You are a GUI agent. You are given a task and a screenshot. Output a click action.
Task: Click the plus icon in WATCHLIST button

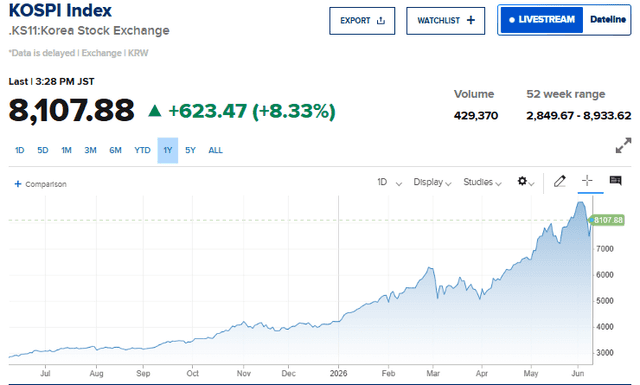coord(471,20)
